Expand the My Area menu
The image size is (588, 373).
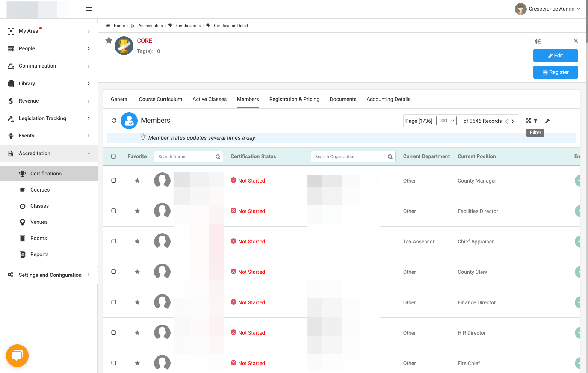(x=49, y=31)
